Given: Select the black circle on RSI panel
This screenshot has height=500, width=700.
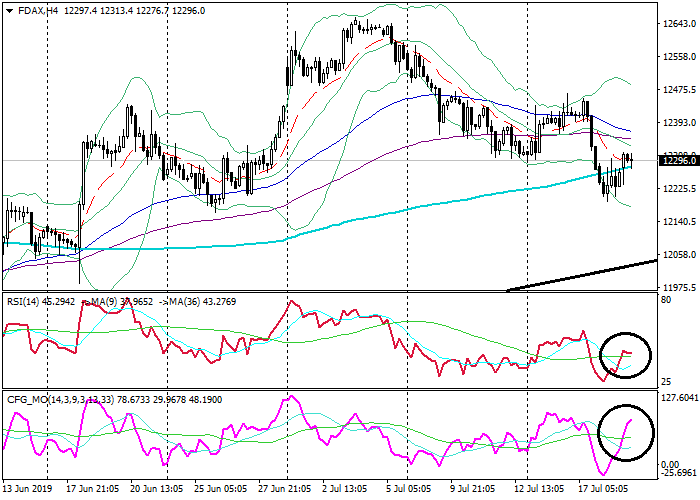Looking at the screenshot, I should point(625,354).
